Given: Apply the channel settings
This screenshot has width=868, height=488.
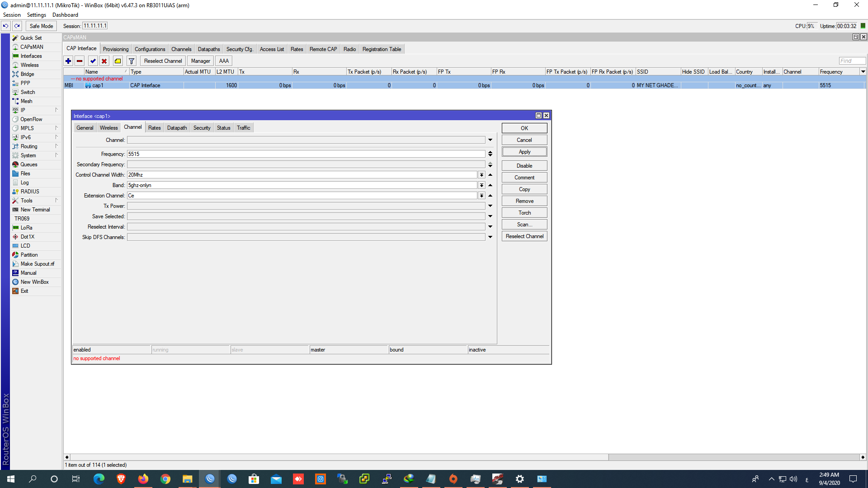Looking at the screenshot, I should 524,151.
